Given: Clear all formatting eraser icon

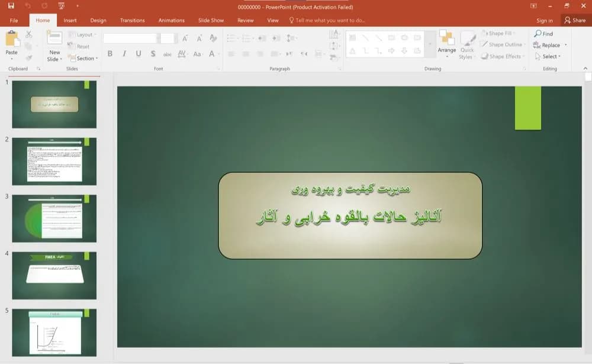Looking at the screenshot, I should (213, 38).
